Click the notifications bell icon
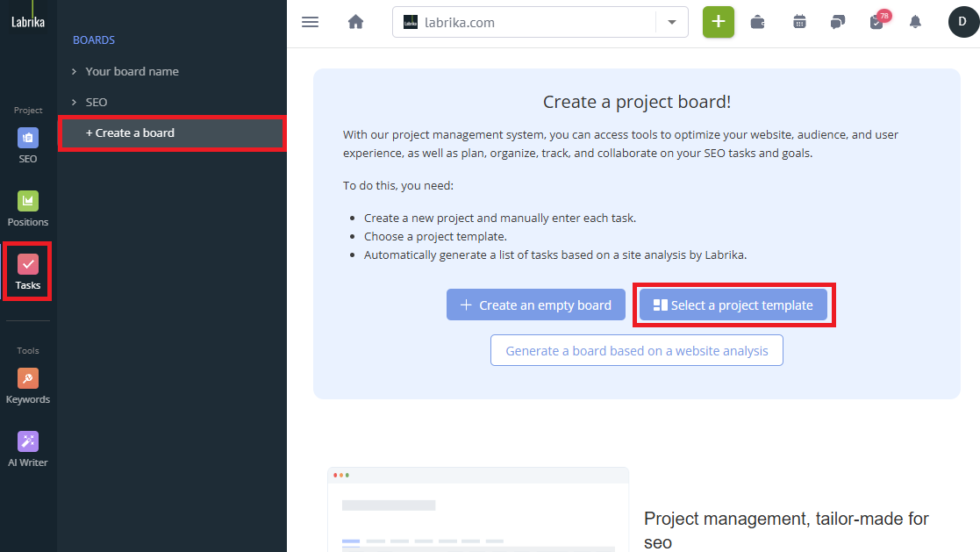Screen dimensions: 980x552 (x=915, y=22)
